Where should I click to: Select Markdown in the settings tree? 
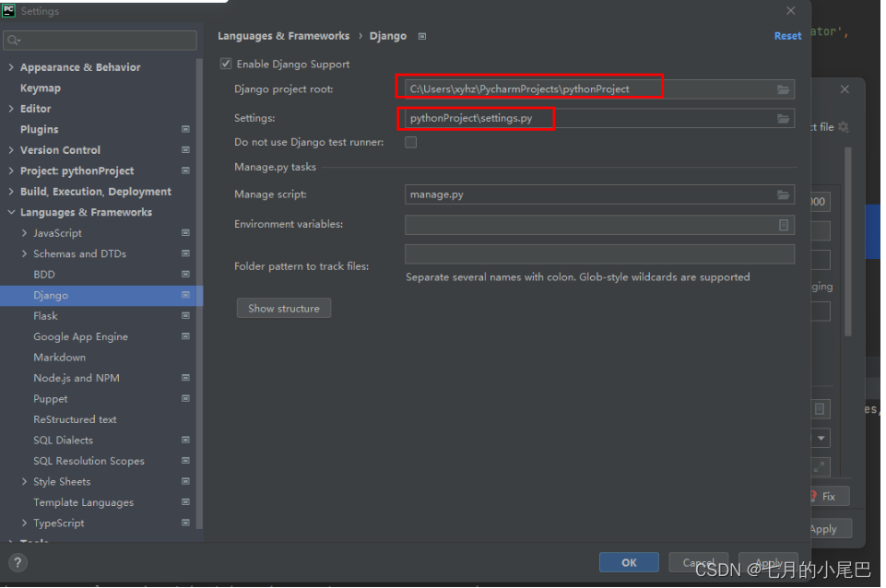coord(59,357)
